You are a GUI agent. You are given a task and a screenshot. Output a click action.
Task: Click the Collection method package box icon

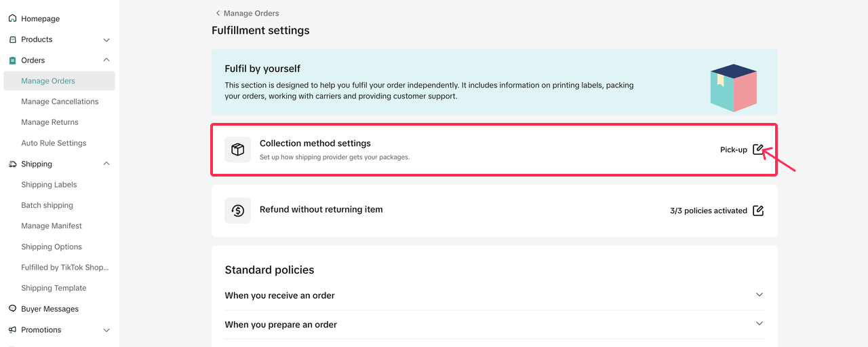237,149
